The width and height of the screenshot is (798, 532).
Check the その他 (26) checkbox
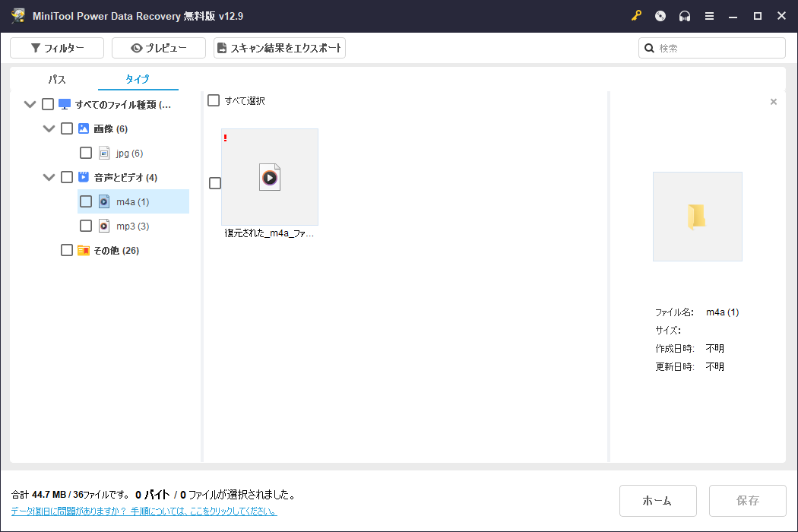67,250
